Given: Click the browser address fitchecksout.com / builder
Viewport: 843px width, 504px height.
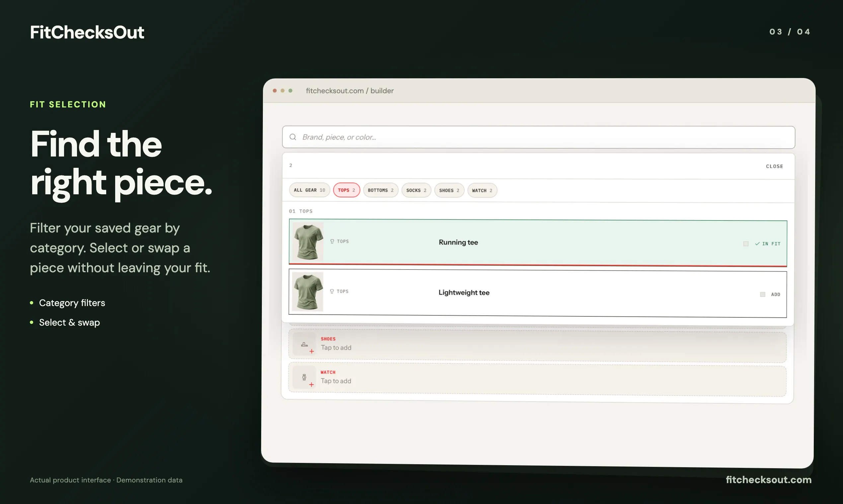Looking at the screenshot, I should pyautogui.click(x=349, y=91).
